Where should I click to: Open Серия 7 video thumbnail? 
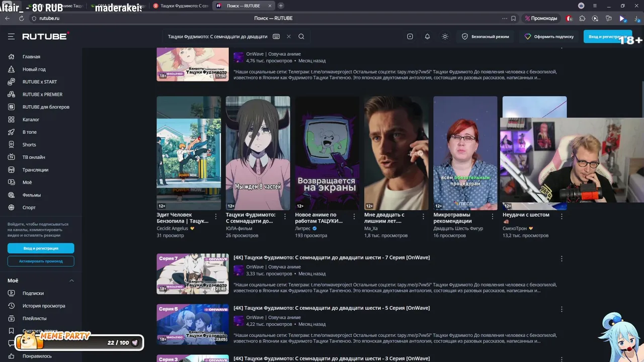pos(193,274)
